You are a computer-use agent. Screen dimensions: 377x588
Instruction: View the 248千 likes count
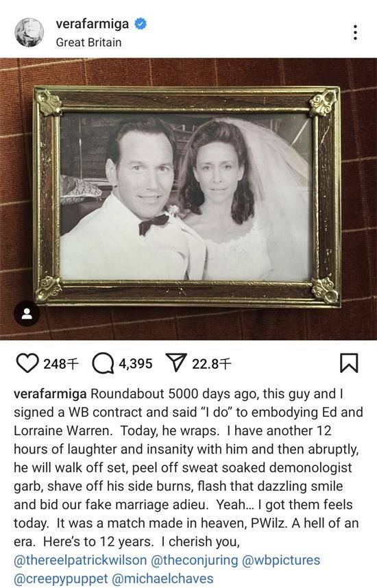tap(61, 364)
